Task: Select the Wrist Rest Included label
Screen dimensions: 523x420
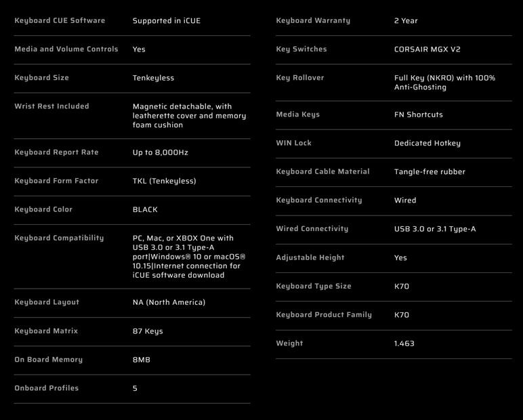Action: tap(51, 106)
